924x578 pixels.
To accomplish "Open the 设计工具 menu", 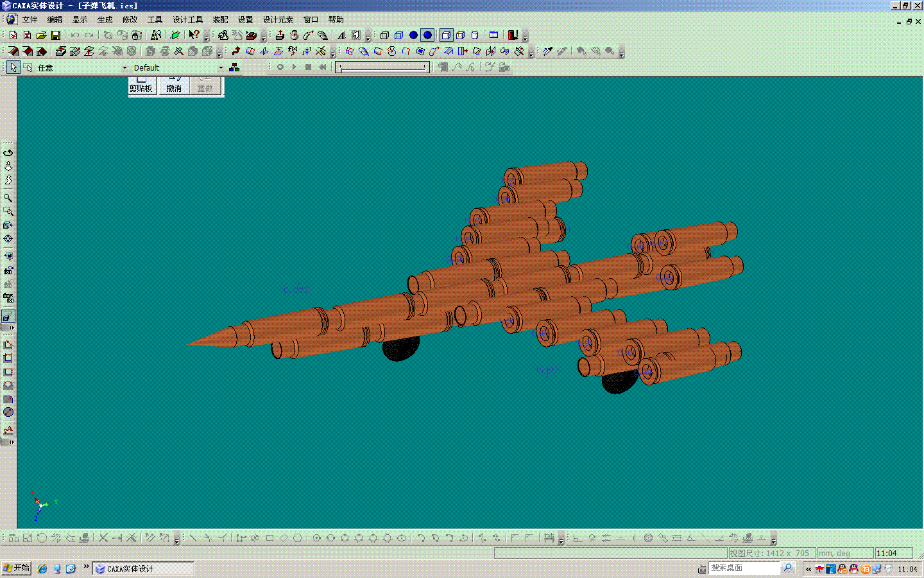I will [x=187, y=20].
